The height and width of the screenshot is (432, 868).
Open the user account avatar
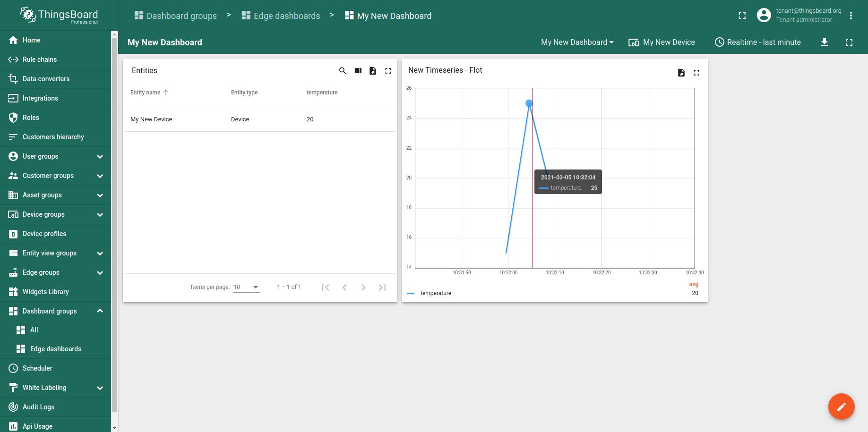tap(764, 15)
